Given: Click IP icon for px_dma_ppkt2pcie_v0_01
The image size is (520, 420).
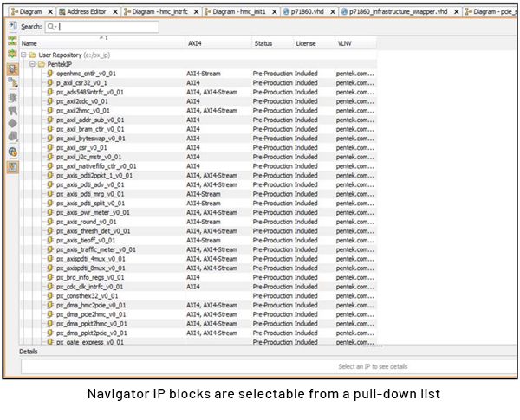Looking at the screenshot, I should pyautogui.click(x=49, y=333).
